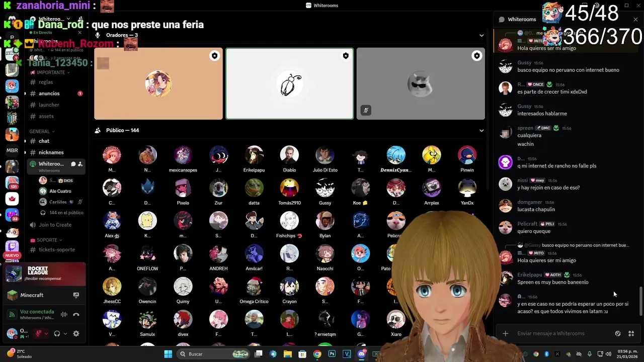Open system tray volume icon
Image resolution: width=644 pixels, height=362 pixels.
[x=608, y=354]
